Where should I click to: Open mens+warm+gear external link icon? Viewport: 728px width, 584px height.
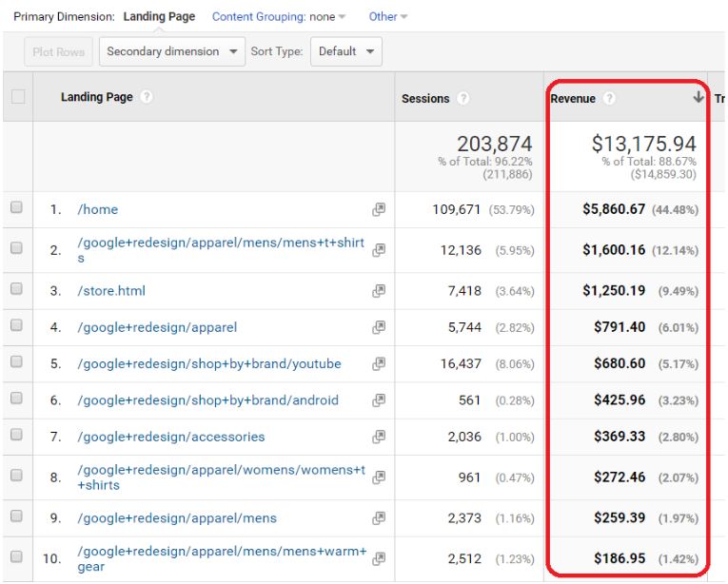click(x=379, y=558)
